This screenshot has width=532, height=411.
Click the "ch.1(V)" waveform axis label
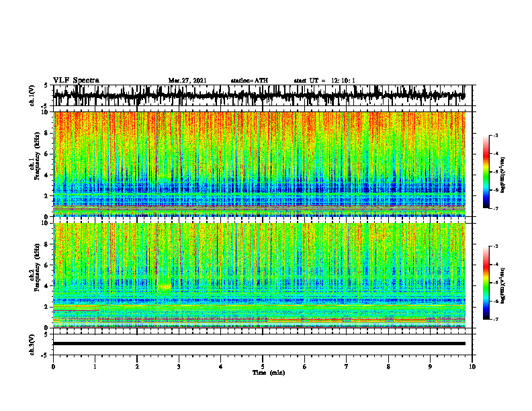pos(32,95)
